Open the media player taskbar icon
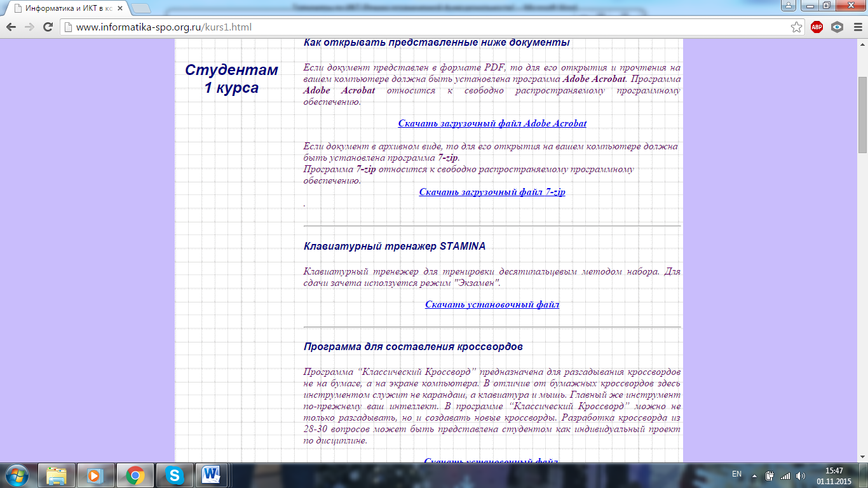 click(96, 475)
